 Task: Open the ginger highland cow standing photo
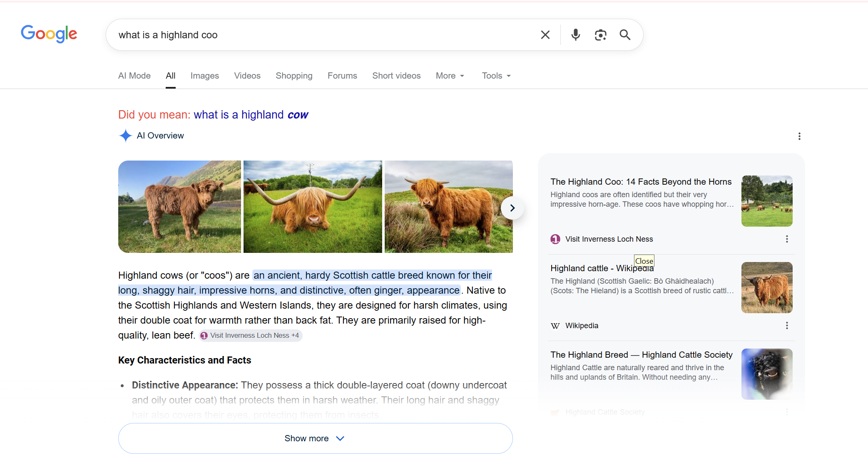pyautogui.click(x=448, y=207)
